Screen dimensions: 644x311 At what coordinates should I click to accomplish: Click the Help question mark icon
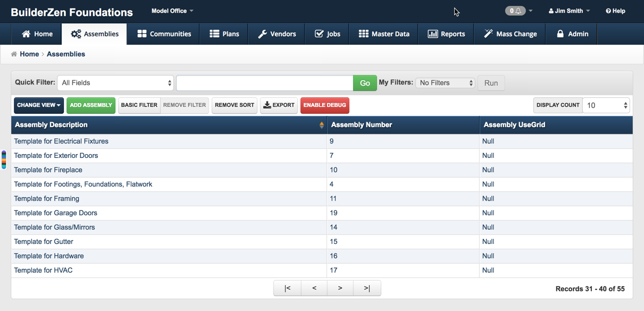coord(608,11)
